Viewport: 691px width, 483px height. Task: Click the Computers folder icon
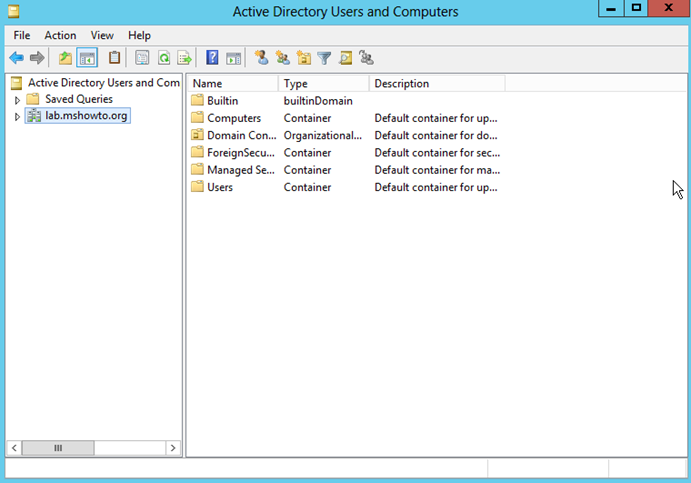tap(197, 117)
